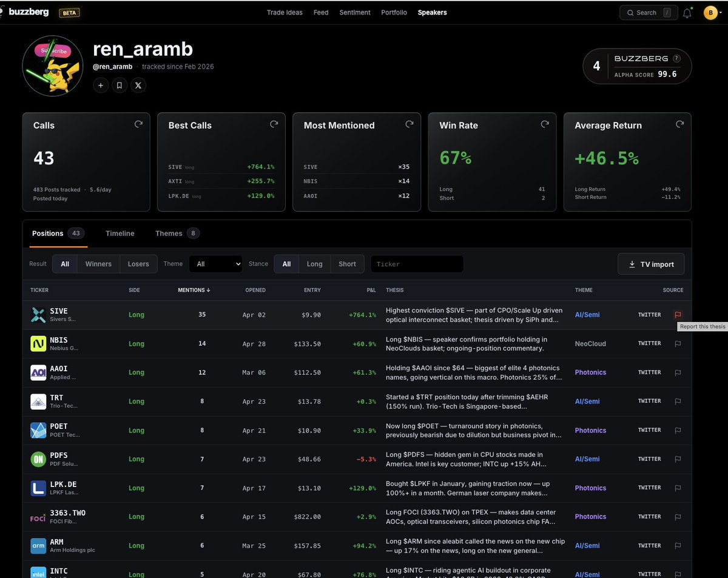The image size is (728, 578).
Task: Click the ARM ticker logo
Action: click(38, 546)
